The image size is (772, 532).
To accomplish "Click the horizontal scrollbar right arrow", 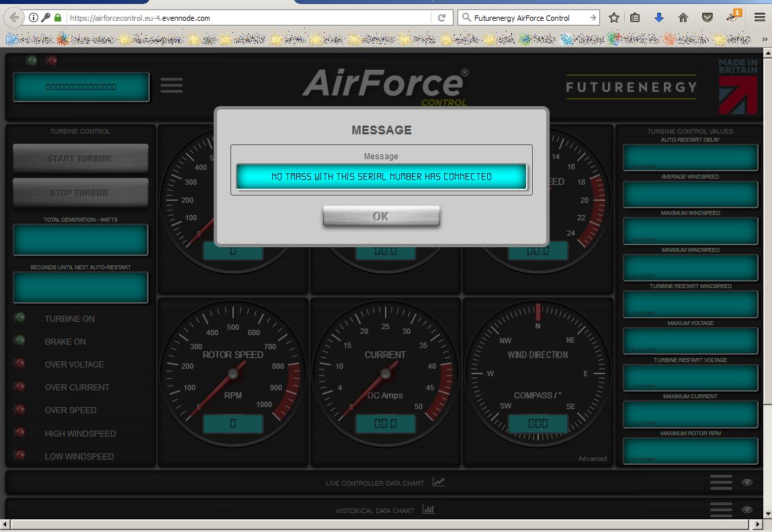I will click(x=758, y=525).
